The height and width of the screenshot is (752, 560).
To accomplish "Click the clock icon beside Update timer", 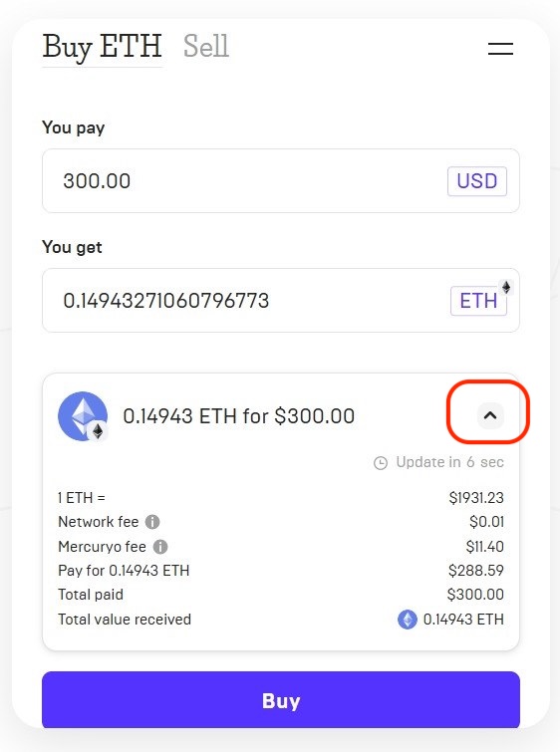I will click(381, 463).
